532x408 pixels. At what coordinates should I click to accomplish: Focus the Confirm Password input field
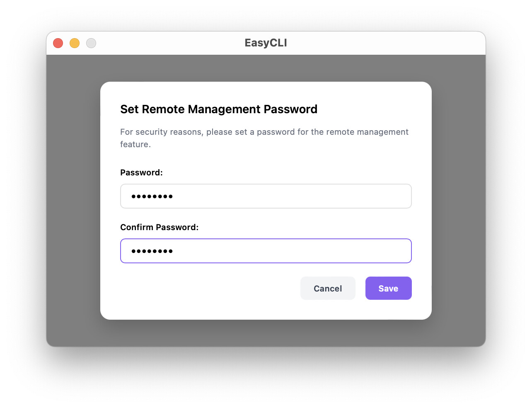pos(266,251)
